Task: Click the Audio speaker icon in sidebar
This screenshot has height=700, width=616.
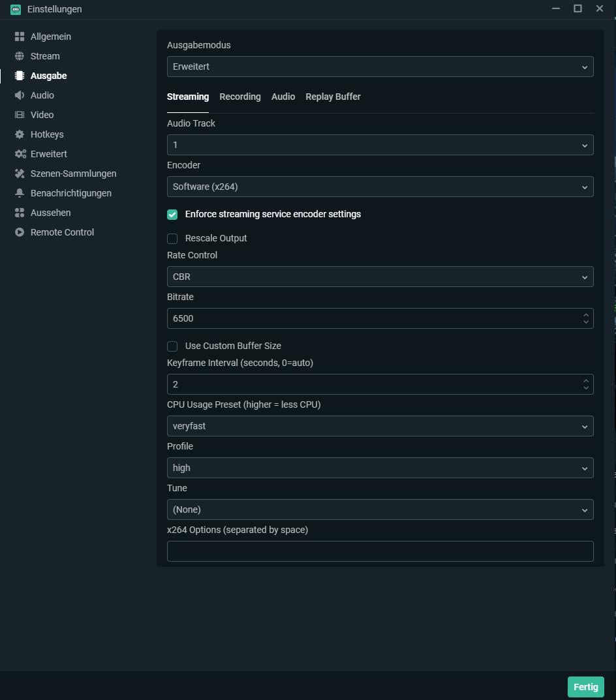Action: [20, 95]
